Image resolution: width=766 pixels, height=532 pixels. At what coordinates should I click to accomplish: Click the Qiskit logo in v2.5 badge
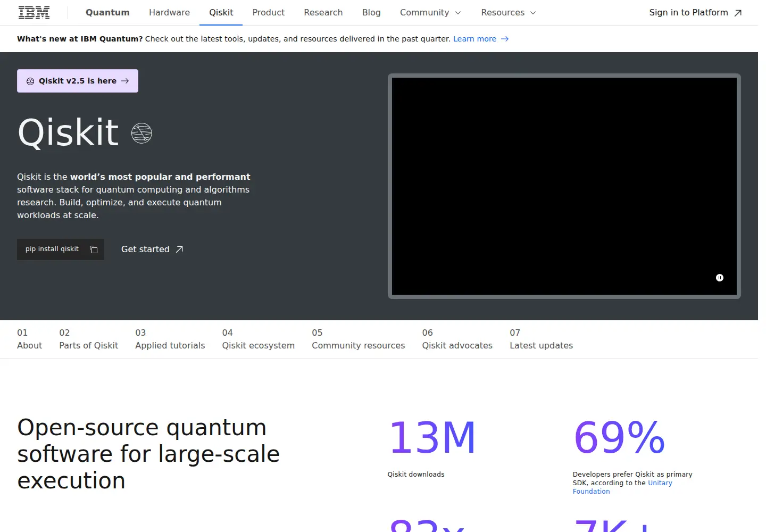(30, 81)
